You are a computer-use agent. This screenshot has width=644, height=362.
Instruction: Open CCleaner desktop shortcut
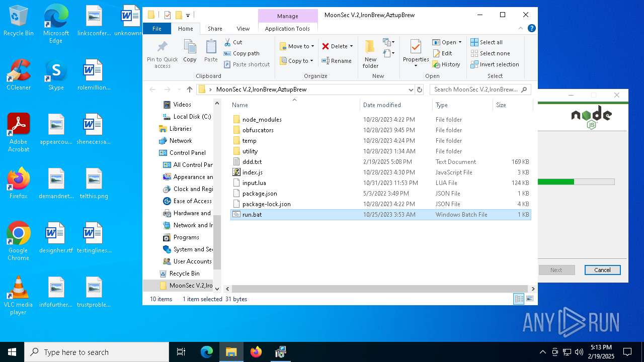click(19, 75)
